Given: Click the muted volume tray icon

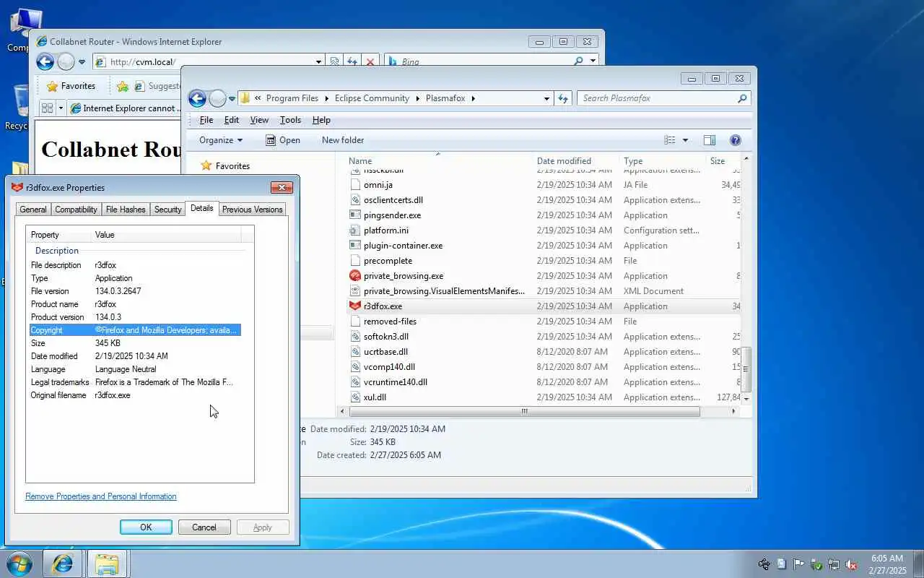Looking at the screenshot, I should click(851, 564).
